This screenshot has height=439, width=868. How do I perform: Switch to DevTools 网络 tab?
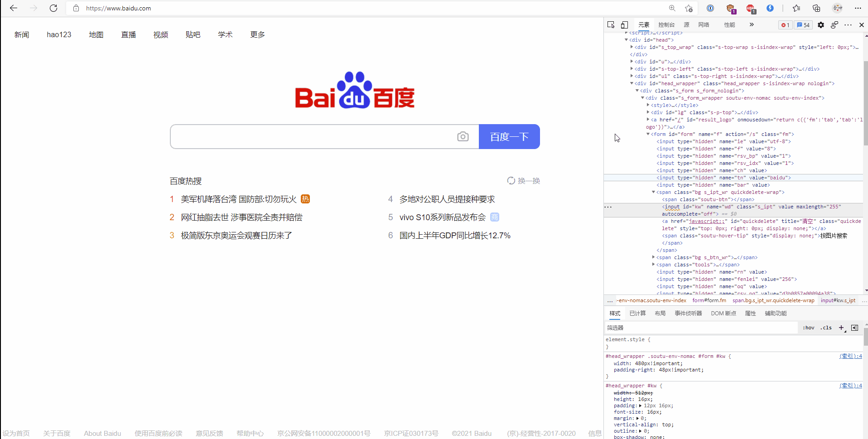point(704,25)
